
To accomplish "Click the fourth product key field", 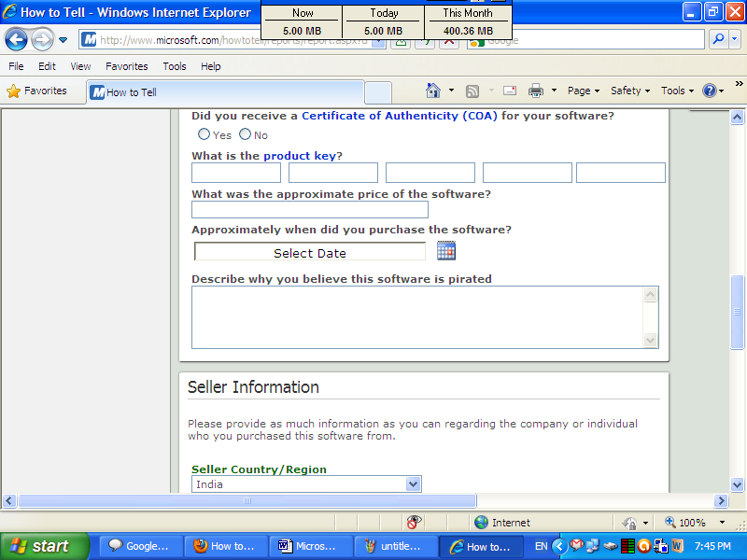I will [528, 173].
